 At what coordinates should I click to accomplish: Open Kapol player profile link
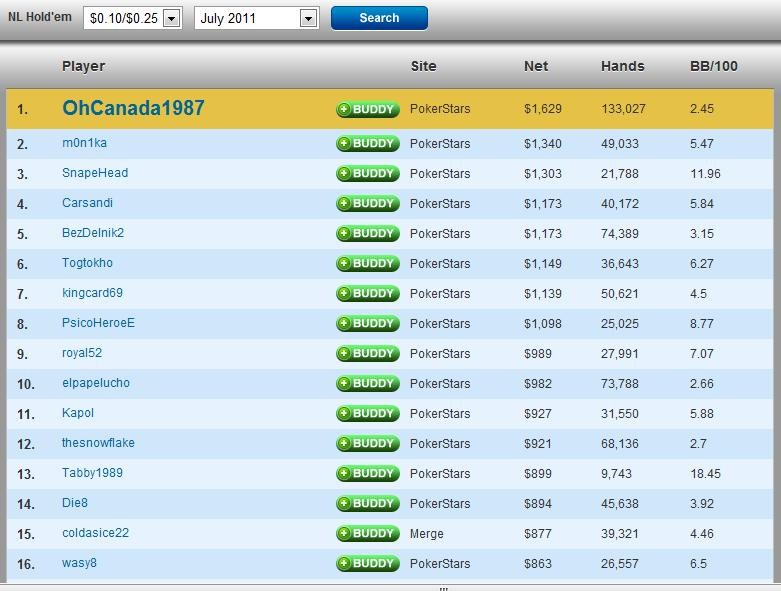[78, 413]
